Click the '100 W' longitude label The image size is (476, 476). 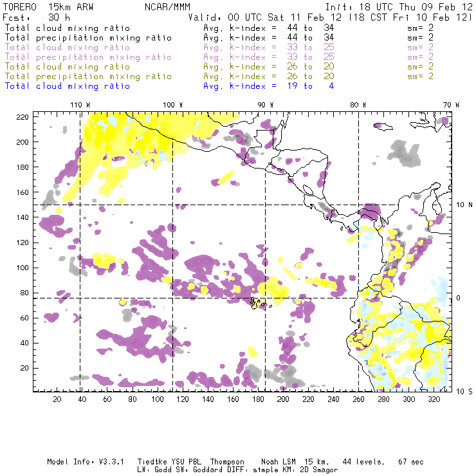pos(173,105)
